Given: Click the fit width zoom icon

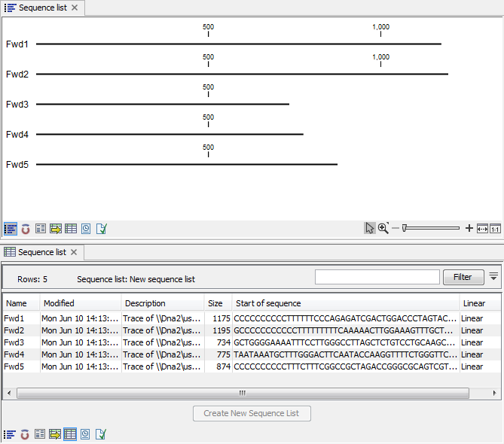Looking at the screenshot, I should point(482,229).
